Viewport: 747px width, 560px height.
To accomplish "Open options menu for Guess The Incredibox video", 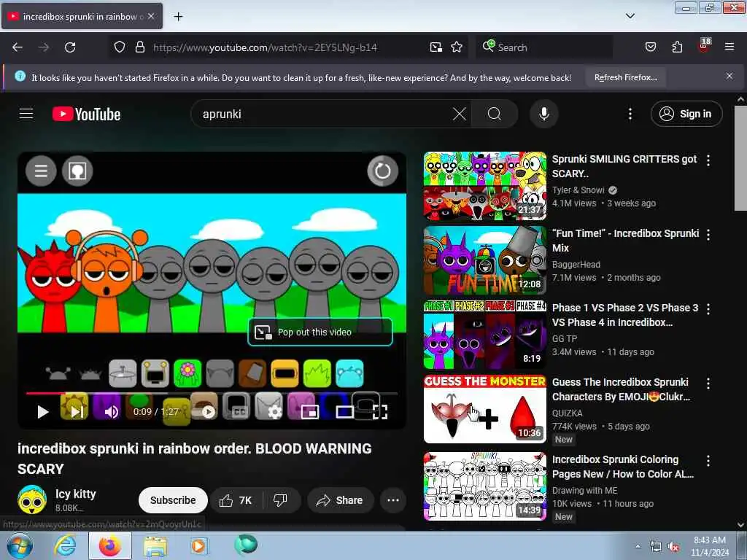I will pyautogui.click(x=708, y=384).
